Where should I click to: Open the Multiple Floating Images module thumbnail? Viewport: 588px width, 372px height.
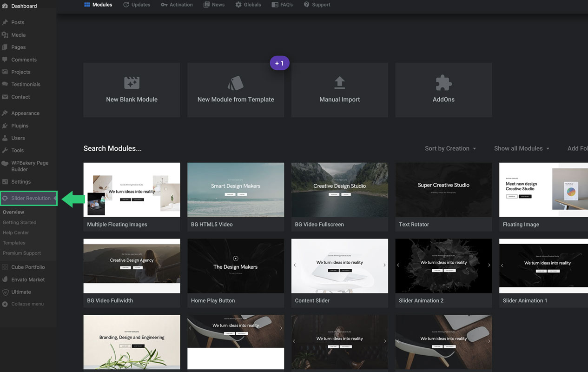[x=132, y=190]
